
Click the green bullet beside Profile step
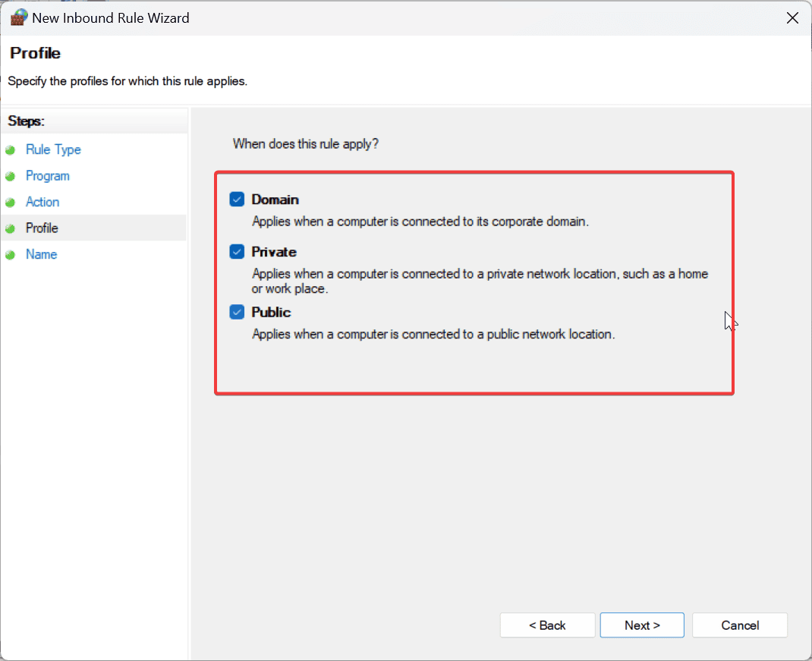11,228
